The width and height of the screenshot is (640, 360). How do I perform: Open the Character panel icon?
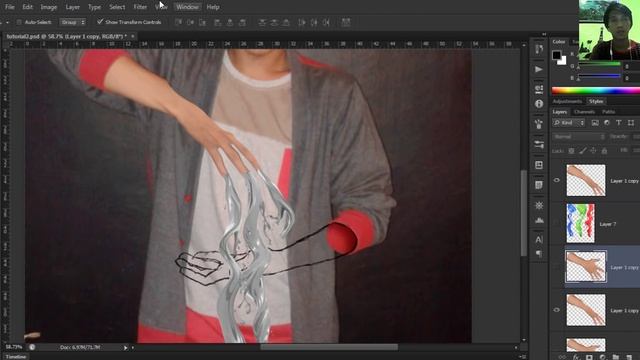pos(539,239)
